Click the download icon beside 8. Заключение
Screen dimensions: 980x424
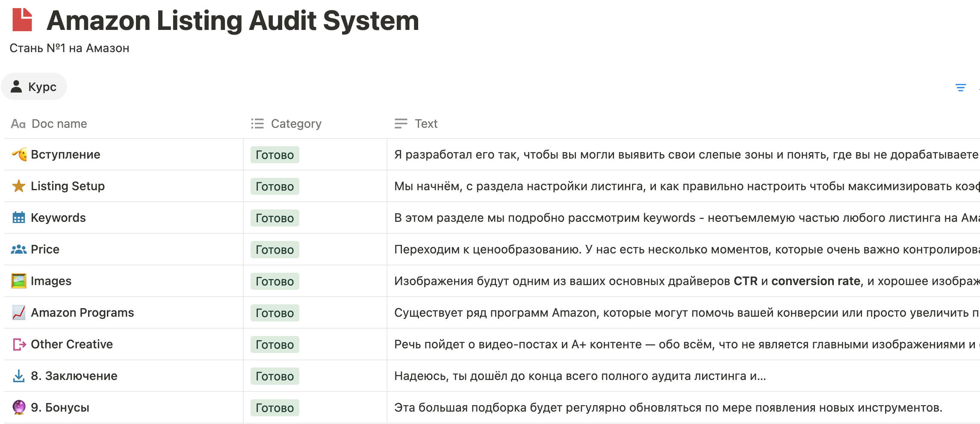[18, 376]
